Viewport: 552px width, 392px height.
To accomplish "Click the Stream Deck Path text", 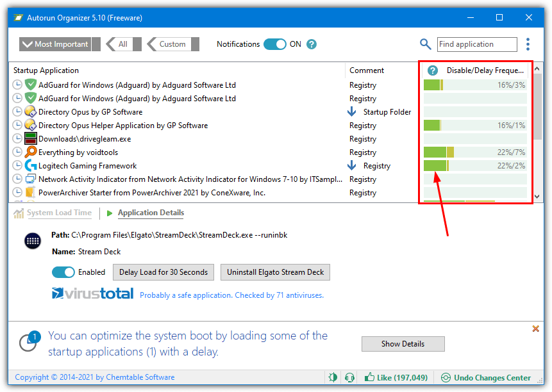I will 169,235.
